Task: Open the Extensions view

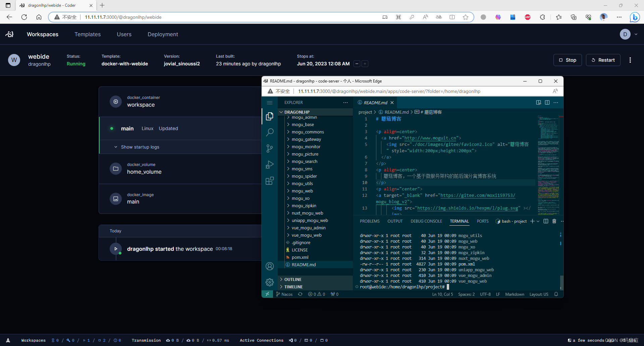Action: 270,181
